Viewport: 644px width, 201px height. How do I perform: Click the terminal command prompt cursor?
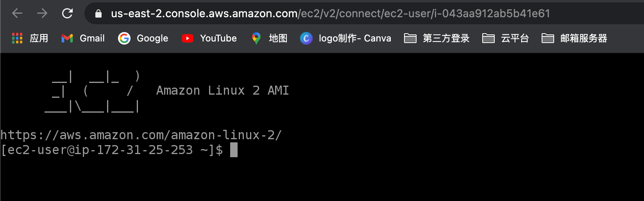(234, 150)
